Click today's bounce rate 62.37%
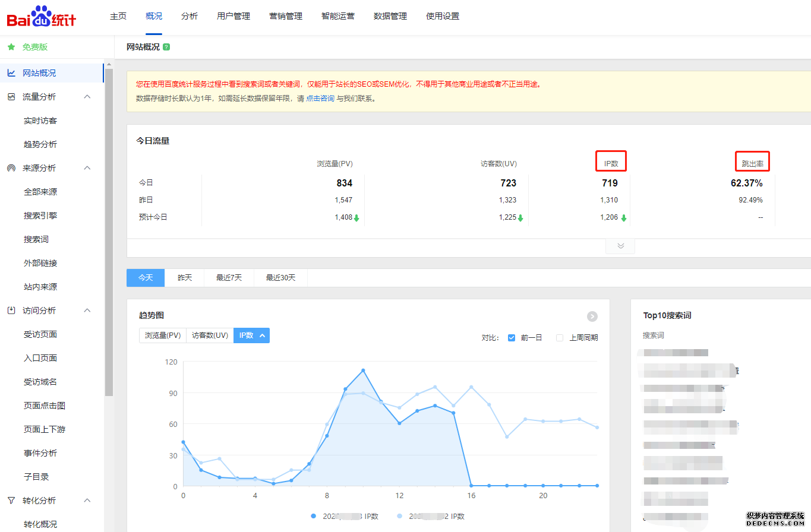Viewport: 811px width, 532px height. pyautogui.click(x=747, y=183)
